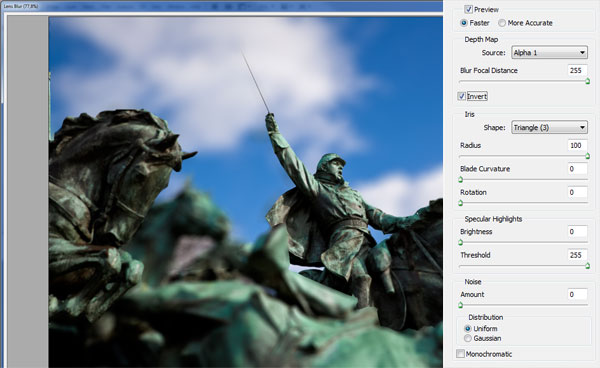Image resolution: width=600 pixels, height=368 pixels.
Task: Click the Radius value field
Action: click(x=577, y=145)
